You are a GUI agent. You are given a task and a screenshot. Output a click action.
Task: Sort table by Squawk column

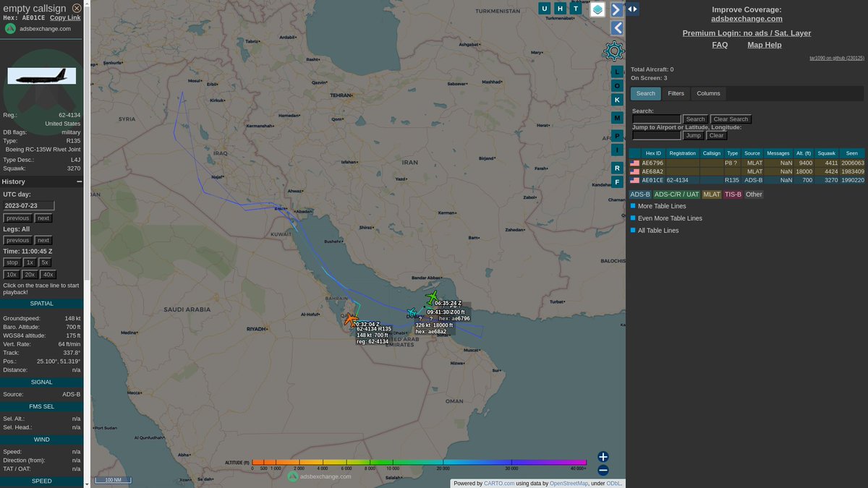coord(827,153)
